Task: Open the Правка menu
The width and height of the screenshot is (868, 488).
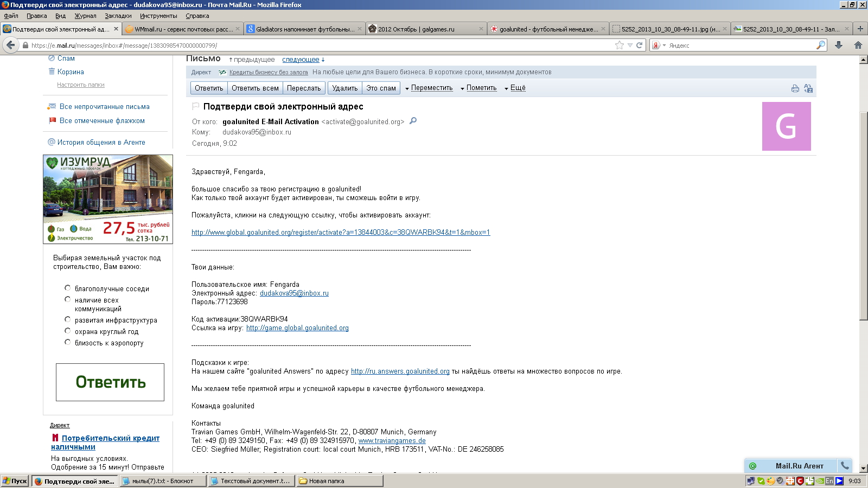Action: pos(37,16)
